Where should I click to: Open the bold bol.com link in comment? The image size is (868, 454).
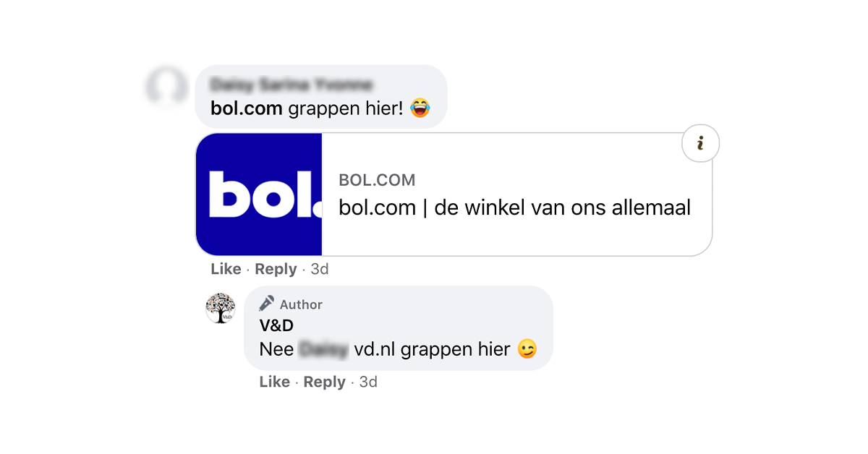[246, 109]
